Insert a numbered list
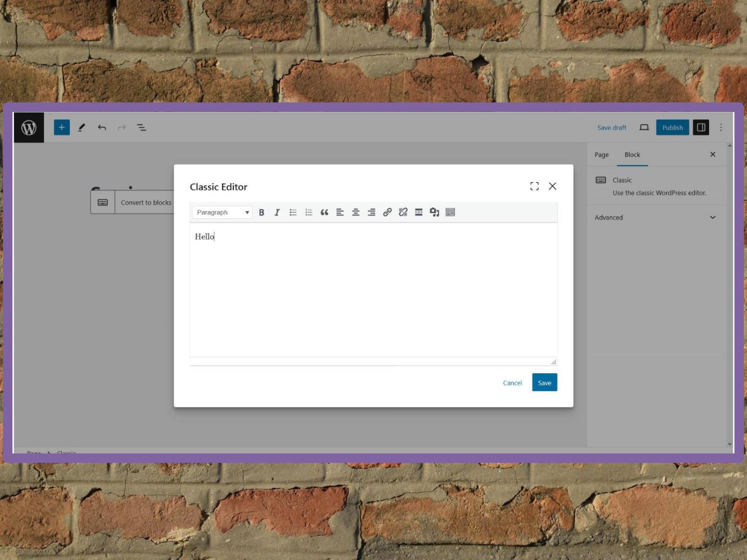Image resolution: width=747 pixels, height=560 pixels. (x=309, y=213)
